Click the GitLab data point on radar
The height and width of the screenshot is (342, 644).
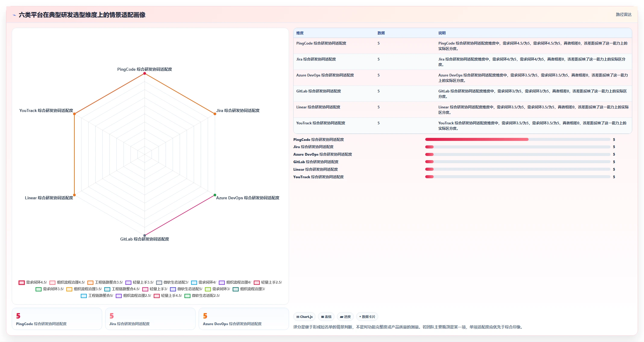(x=145, y=235)
